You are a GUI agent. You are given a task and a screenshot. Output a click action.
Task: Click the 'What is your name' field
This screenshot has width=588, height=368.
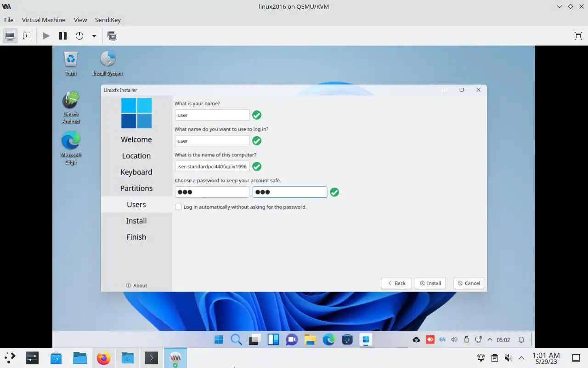[212, 115]
